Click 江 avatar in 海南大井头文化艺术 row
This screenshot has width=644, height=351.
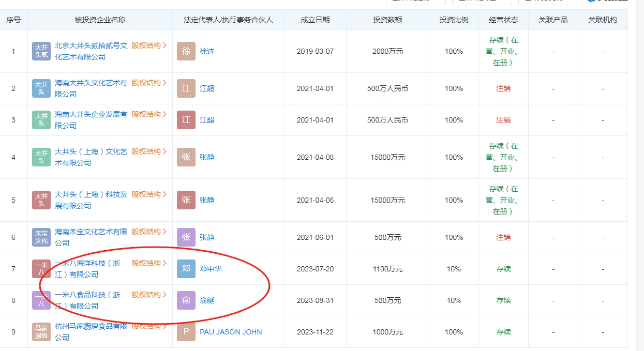[186, 88]
